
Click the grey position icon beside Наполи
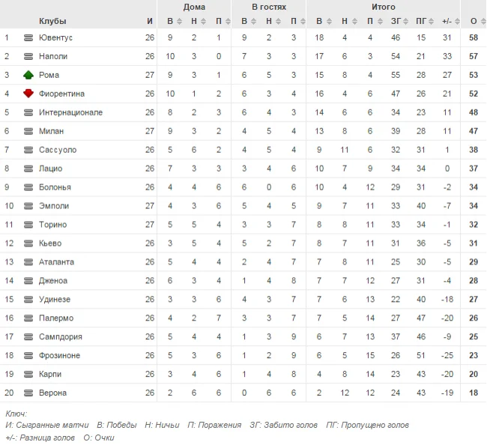28,56
